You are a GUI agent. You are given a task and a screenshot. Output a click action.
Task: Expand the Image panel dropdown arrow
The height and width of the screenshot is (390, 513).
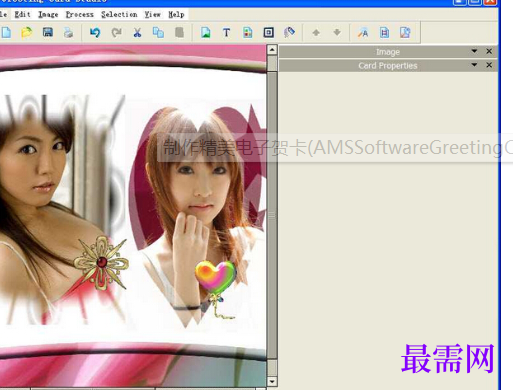coord(474,51)
